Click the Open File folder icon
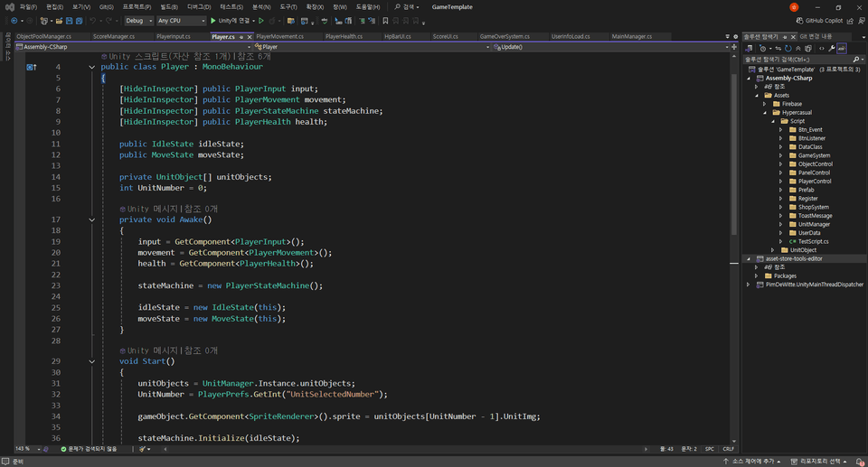 [59, 21]
